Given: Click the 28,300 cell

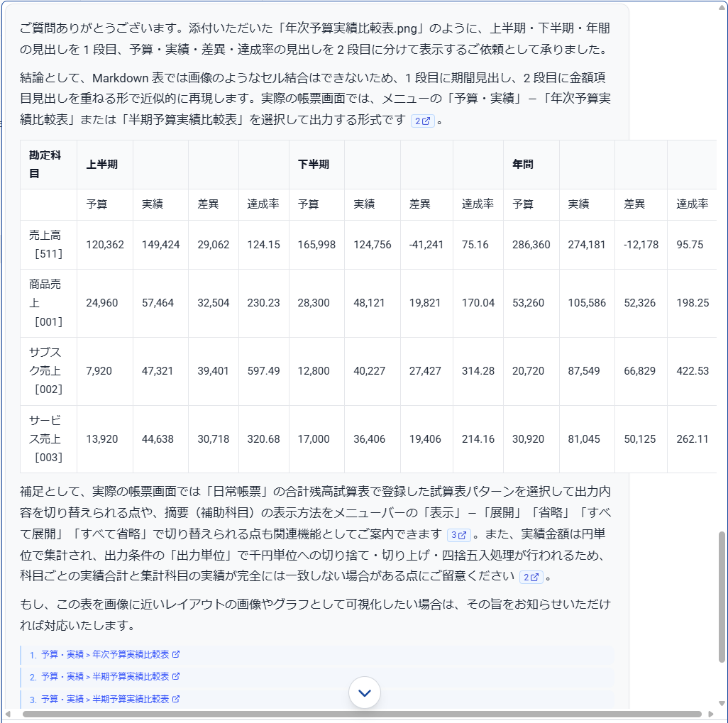Looking at the screenshot, I should (x=316, y=303).
